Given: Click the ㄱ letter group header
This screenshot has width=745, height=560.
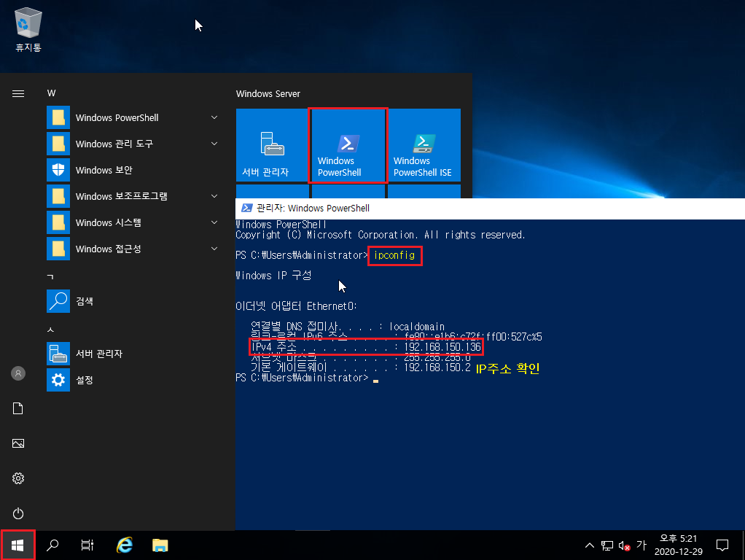Looking at the screenshot, I should click(x=50, y=276).
